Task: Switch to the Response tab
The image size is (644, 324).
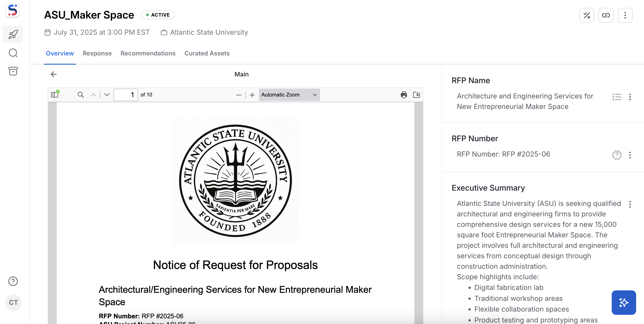Action: tap(97, 53)
